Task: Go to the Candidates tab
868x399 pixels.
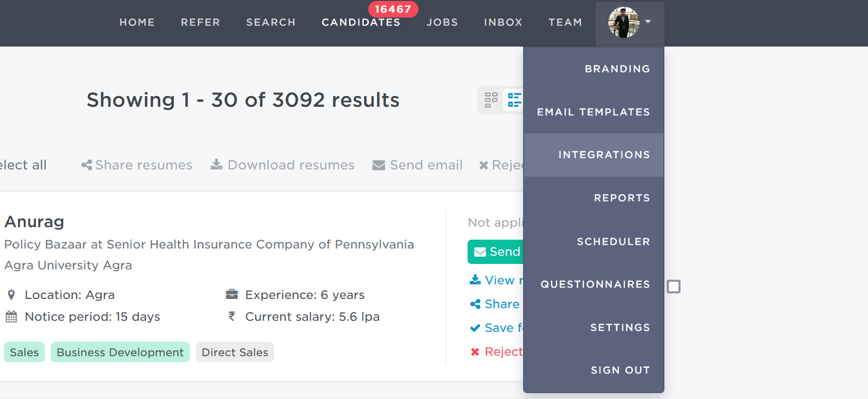Action: (x=361, y=23)
